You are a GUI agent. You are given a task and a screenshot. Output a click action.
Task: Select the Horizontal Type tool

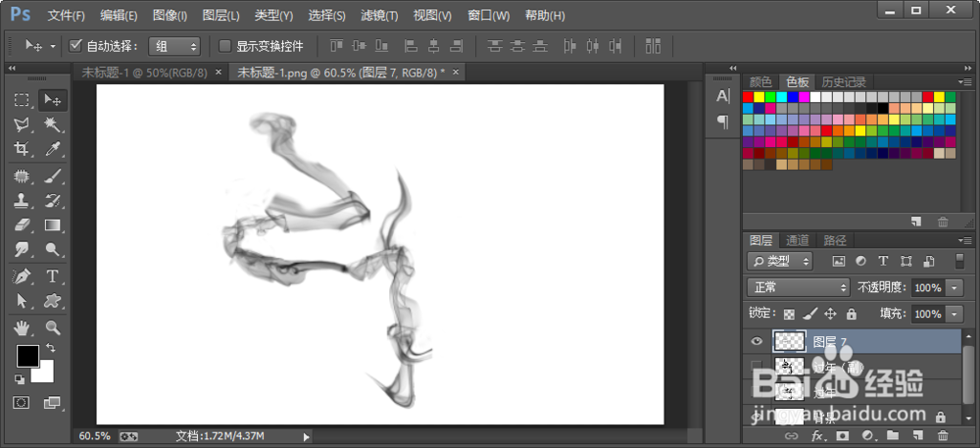[53, 276]
